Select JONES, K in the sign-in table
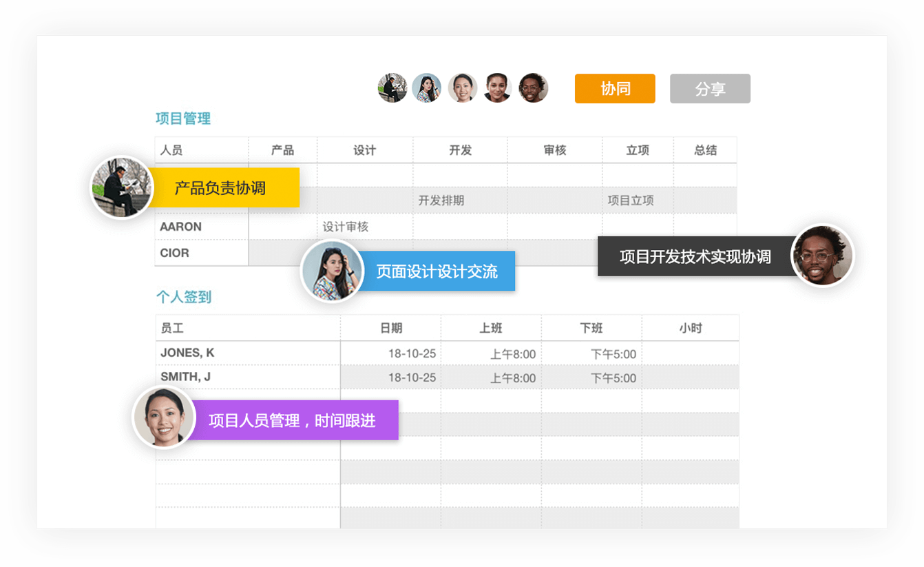924x567 pixels. [187, 352]
